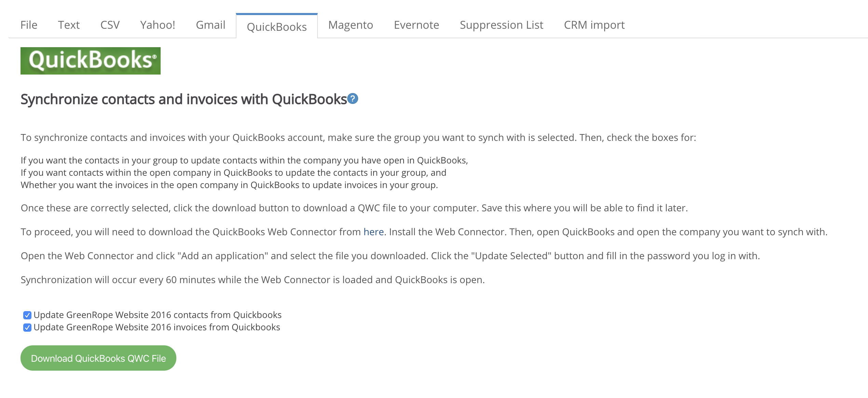868x398 pixels.
Task: Go to the Gmail tab
Action: point(211,25)
